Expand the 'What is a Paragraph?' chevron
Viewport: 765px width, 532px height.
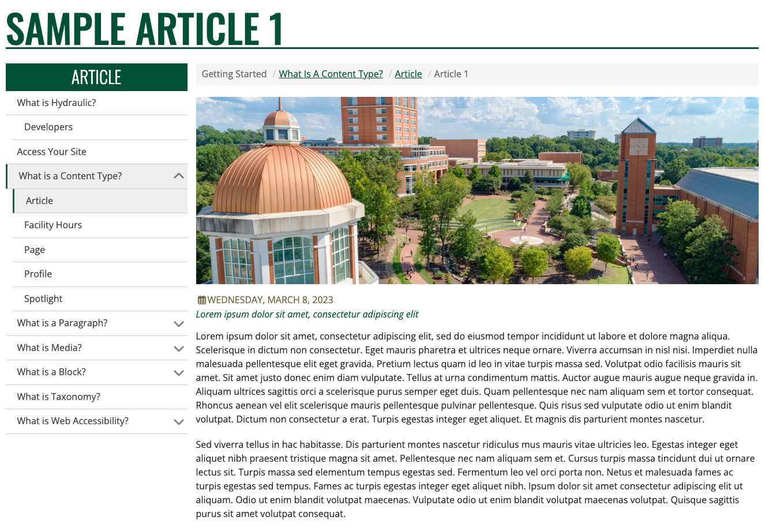click(x=179, y=324)
